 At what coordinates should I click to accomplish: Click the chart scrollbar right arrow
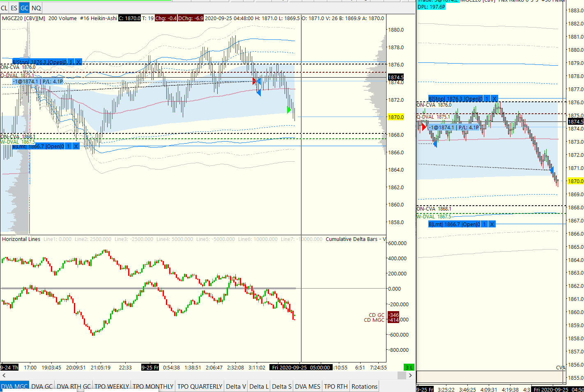coord(410,375)
